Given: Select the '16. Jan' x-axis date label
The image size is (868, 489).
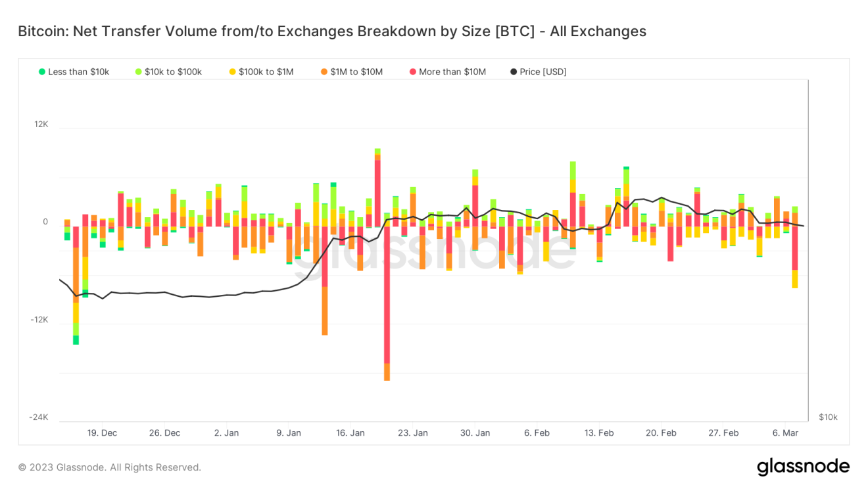Looking at the screenshot, I should tap(350, 432).
